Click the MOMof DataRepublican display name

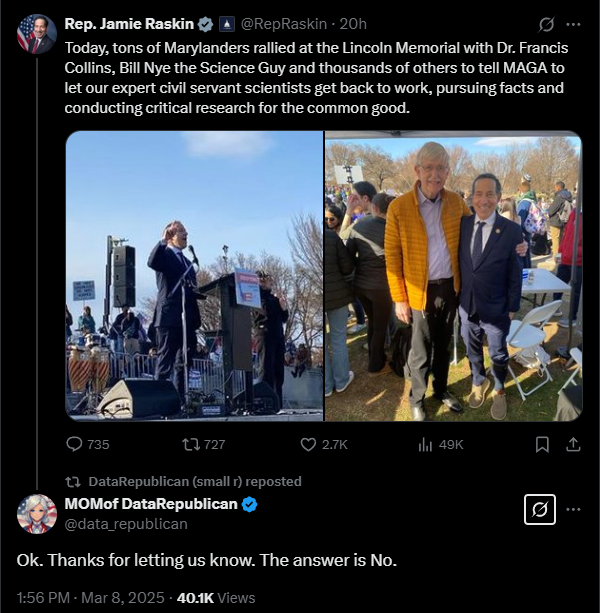pos(151,504)
